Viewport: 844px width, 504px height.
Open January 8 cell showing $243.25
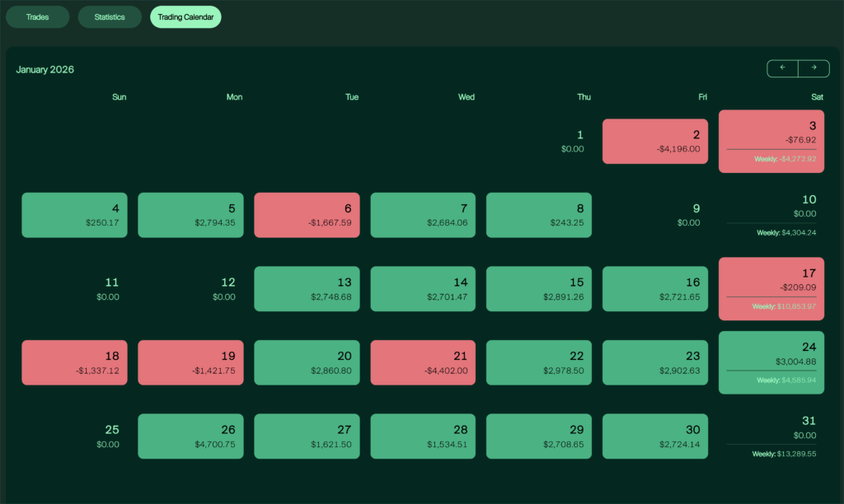[x=539, y=215]
